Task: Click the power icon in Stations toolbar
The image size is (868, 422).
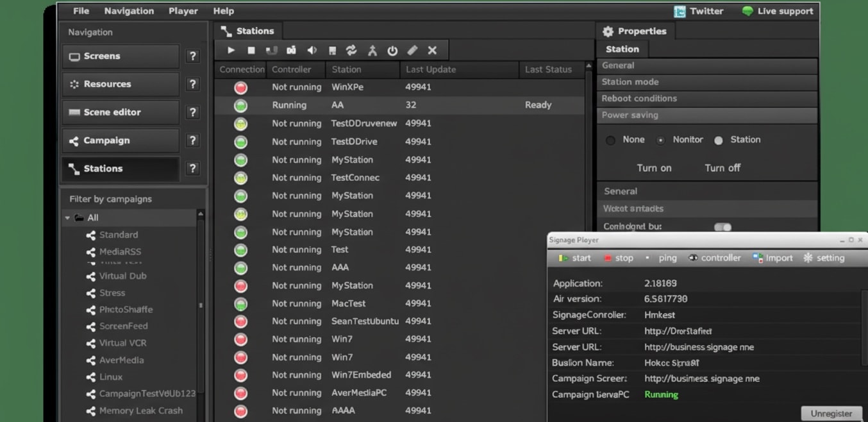Action: (392, 50)
